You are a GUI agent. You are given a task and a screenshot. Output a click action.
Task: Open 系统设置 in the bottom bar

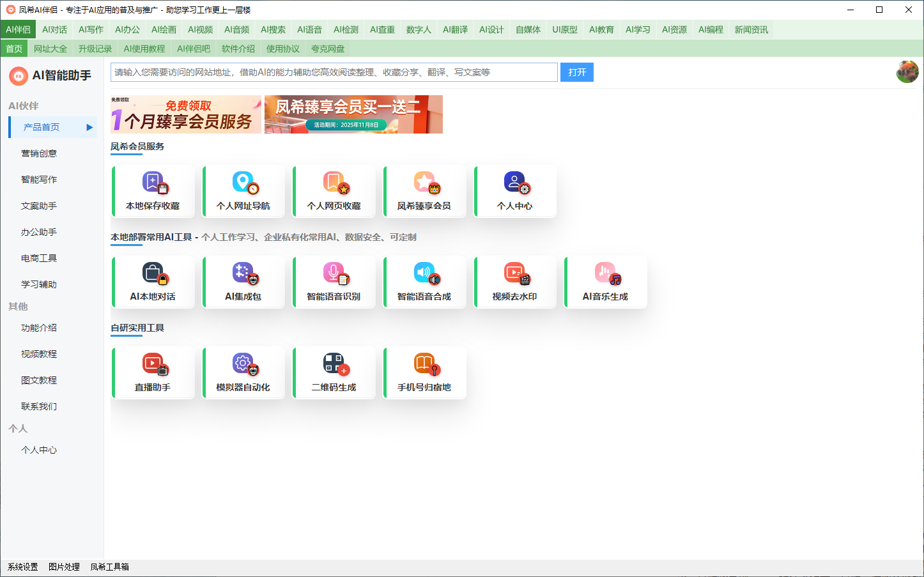(x=23, y=567)
